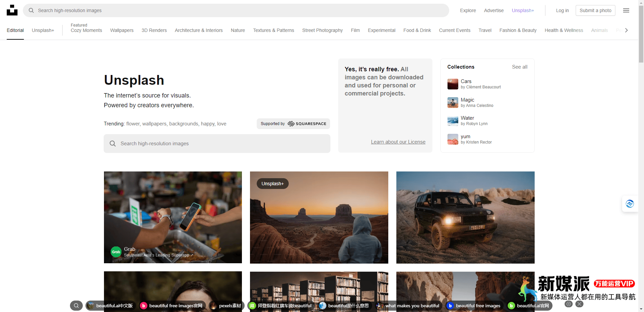Open the Textures & Patterns category
The width and height of the screenshot is (644, 312).
(273, 30)
